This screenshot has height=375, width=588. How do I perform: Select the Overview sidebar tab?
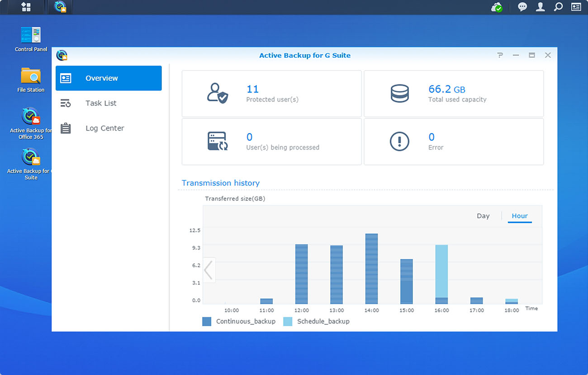[109, 78]
